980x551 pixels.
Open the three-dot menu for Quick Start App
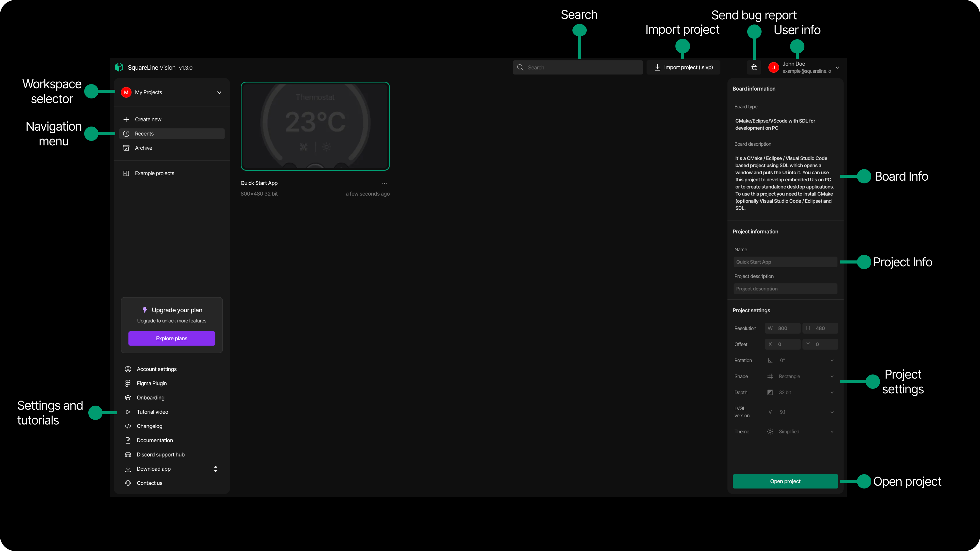coord(384,183)
